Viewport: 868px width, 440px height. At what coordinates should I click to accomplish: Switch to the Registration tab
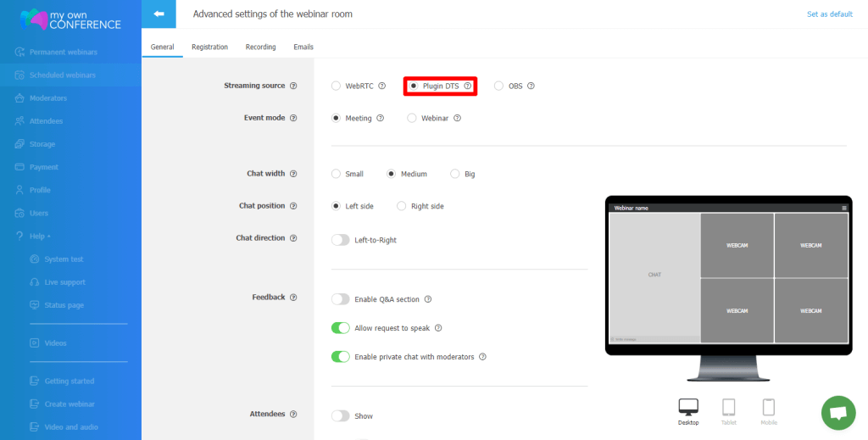pyautogui.click(x=209, y=47)
